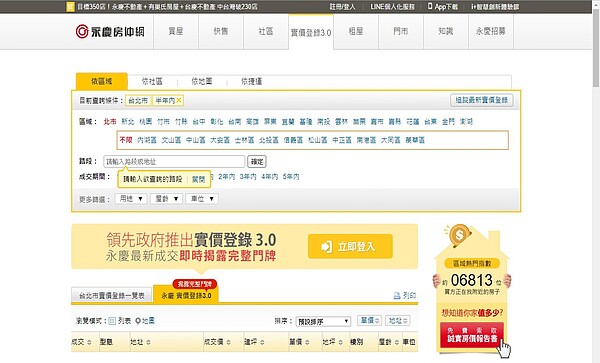Click the 最新實價登錄 subscribe button
Screen dimensions: 600x363
481,100
